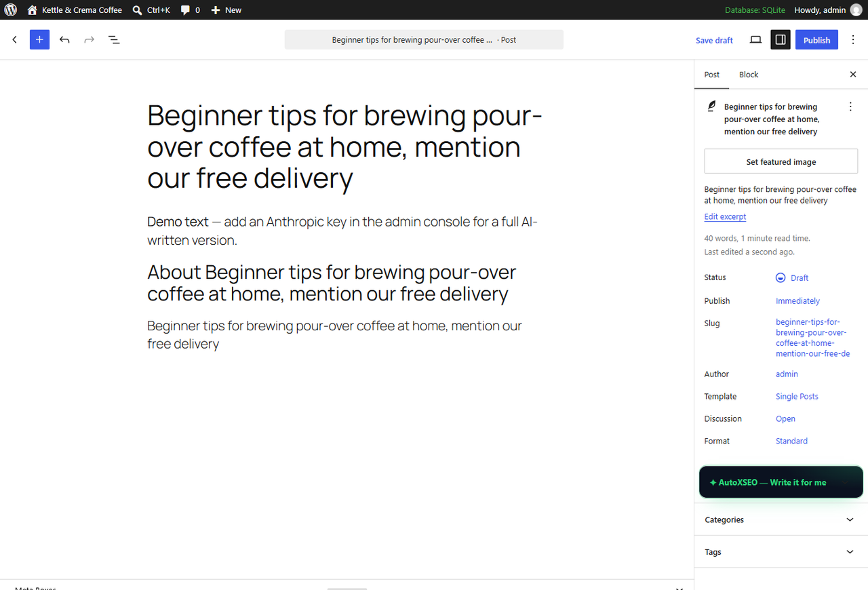Click the admin avatar picture
The height and width of the screenshot is (590, 868).
[856, 10]
